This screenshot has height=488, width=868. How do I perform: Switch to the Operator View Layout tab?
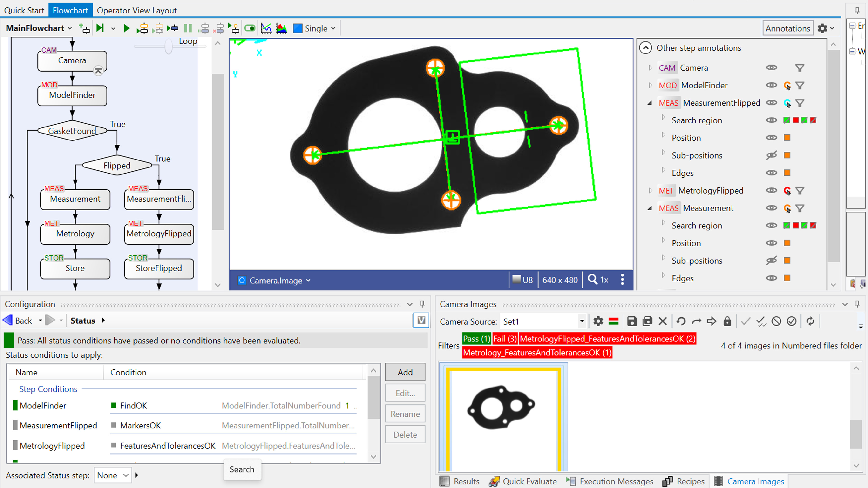pos(136,10)
